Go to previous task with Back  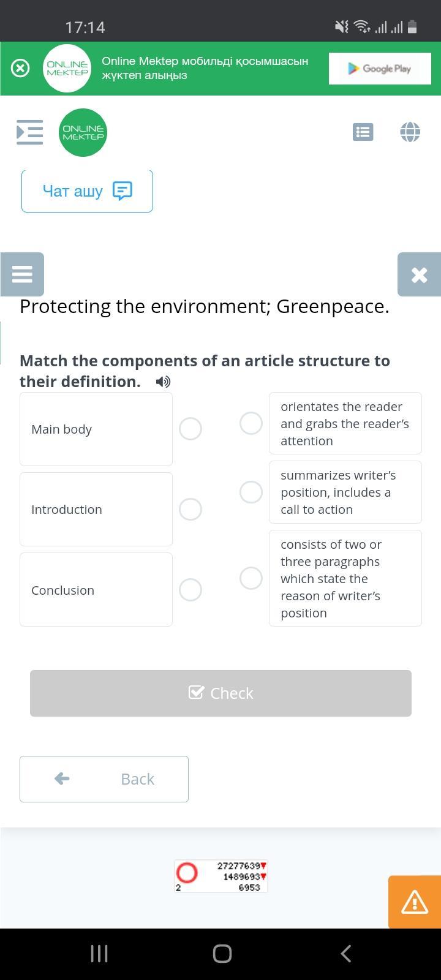click(104, 778)
